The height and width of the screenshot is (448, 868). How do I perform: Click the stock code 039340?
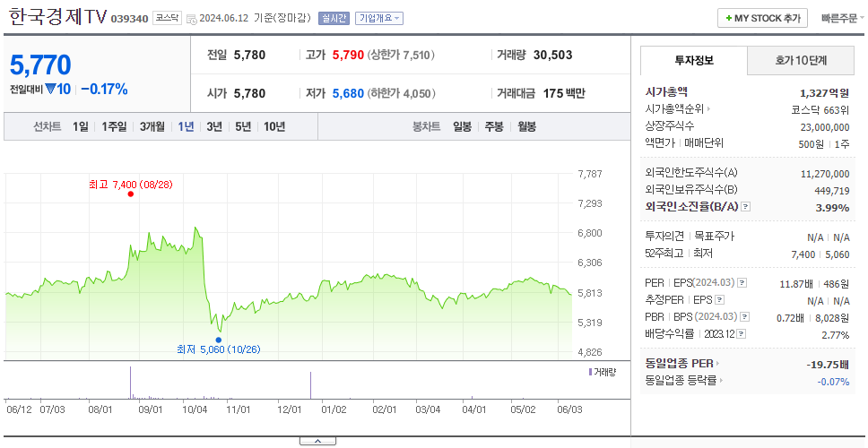pyautogui.click(x=129, y=19)
